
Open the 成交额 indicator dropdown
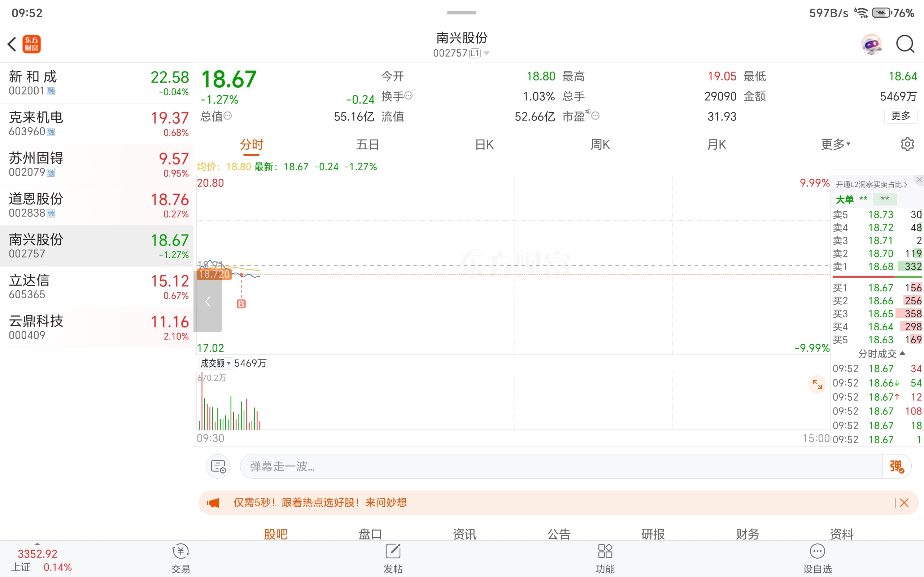(x=216, y=363)
